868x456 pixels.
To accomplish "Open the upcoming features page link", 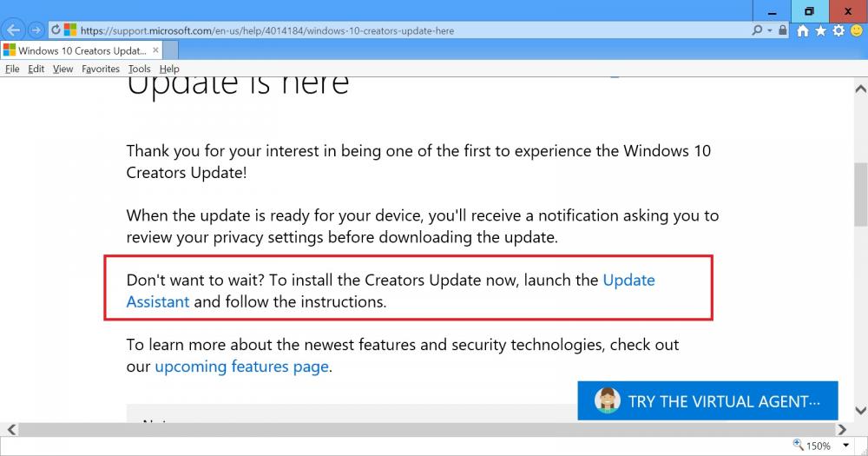I will (242, 367).
